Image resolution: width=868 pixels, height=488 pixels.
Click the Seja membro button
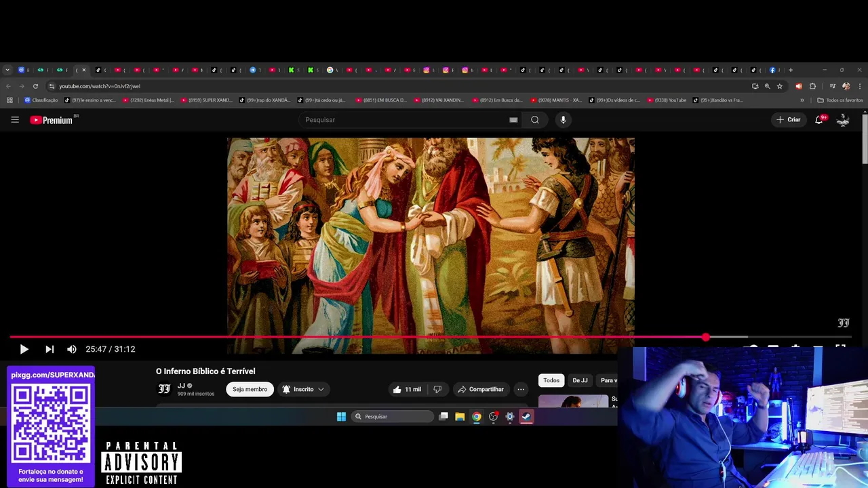coord(250,389)
